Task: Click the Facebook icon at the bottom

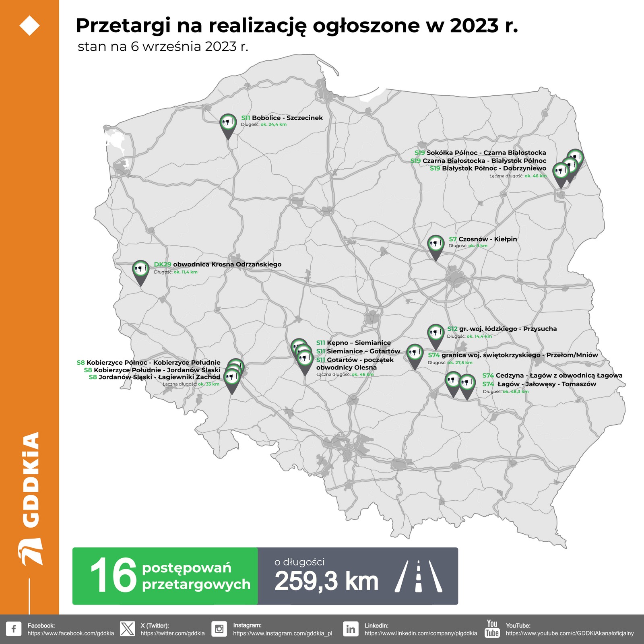Action: pos(14,629)
